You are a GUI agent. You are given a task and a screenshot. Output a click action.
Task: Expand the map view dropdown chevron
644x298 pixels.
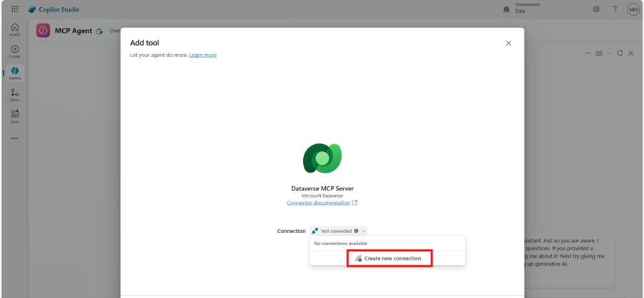[608, 53]
